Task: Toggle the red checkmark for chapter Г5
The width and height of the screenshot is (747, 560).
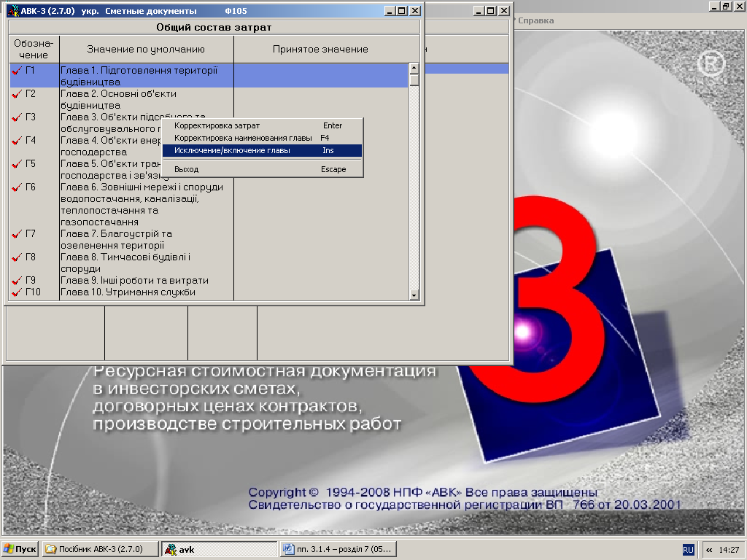Action: [x=17, y=164]
